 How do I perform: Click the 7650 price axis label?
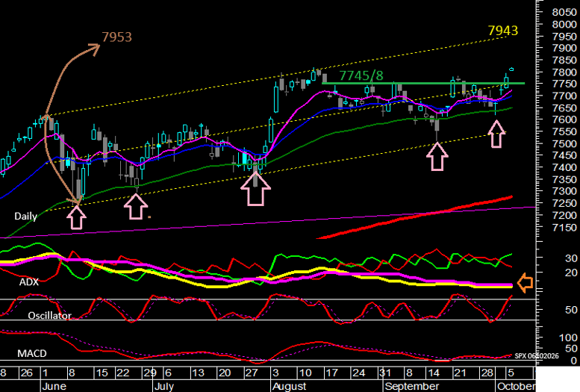coord(564,108)
